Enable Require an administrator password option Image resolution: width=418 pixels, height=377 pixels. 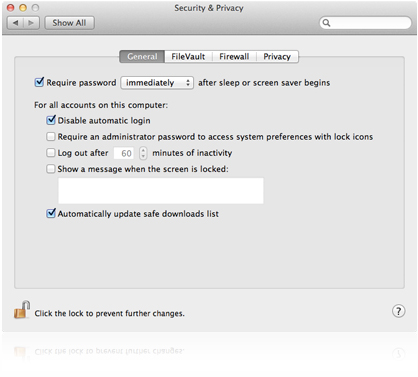click(51, 136)
